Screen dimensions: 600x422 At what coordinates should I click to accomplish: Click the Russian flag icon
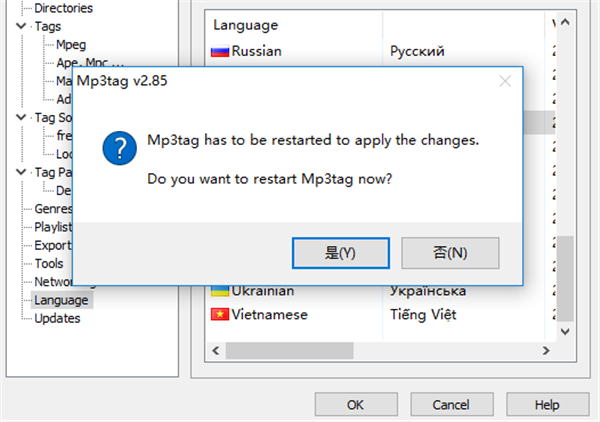[219, 51]
